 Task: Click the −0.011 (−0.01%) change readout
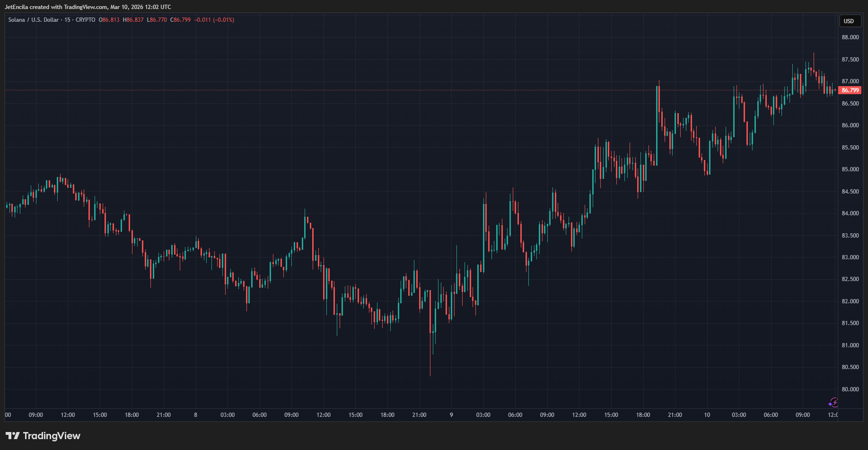pos(214,20)
